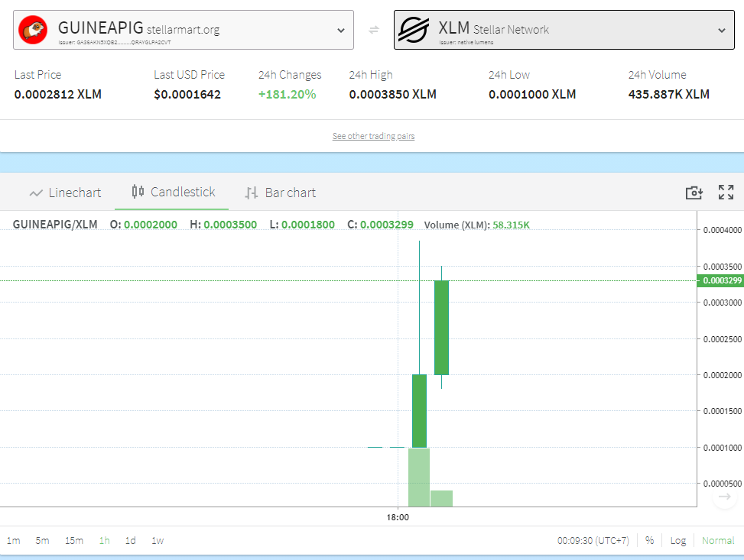Viewport: 744px width, 560px height.
Task: Switch to the Candlestick tab
Action: pos(172,192)
